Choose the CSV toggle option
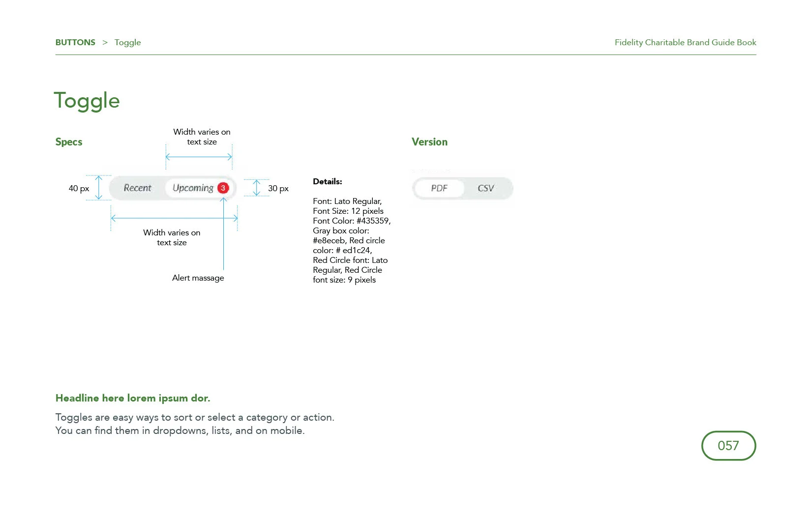The width and height of the screenshot is (812, 516). [486, 188]
